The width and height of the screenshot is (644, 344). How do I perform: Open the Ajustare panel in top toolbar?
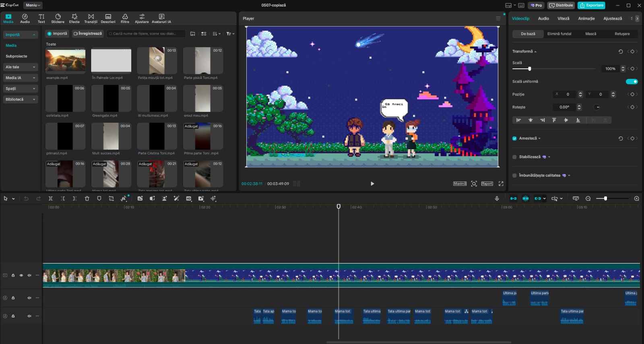coord(142,19)
